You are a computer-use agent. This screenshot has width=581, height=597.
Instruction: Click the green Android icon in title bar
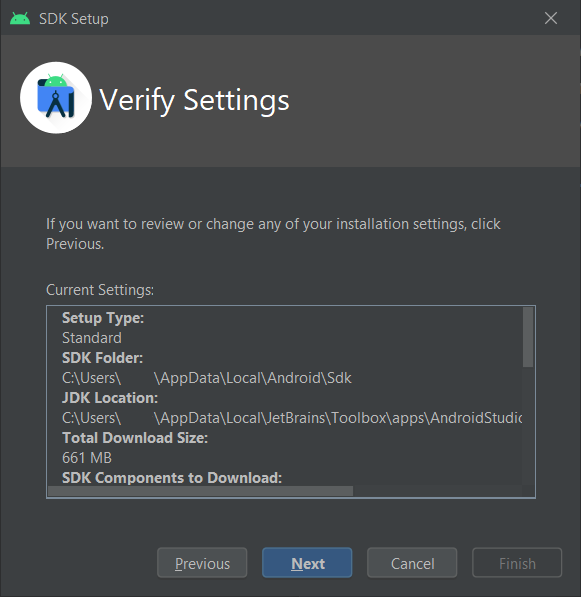[x=20, y=18]
